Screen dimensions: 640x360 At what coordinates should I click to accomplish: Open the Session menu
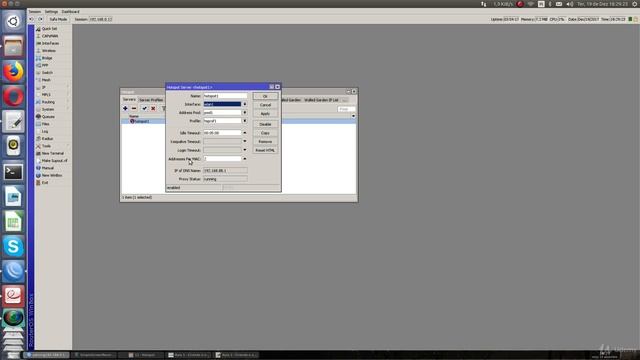tap(35, 11)
